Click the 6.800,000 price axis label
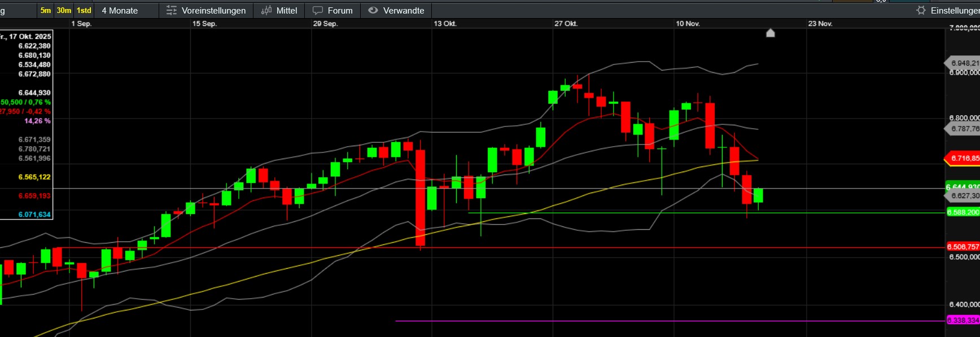The width and height of the screenshot is (980, 337). coord(964,118)
